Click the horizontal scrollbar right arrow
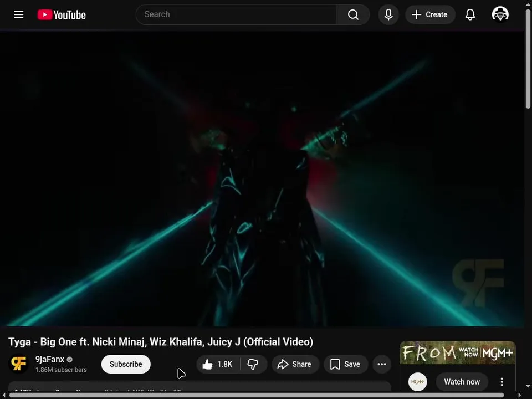The height and width of the screenshot is (399, 532). point(519,395)
